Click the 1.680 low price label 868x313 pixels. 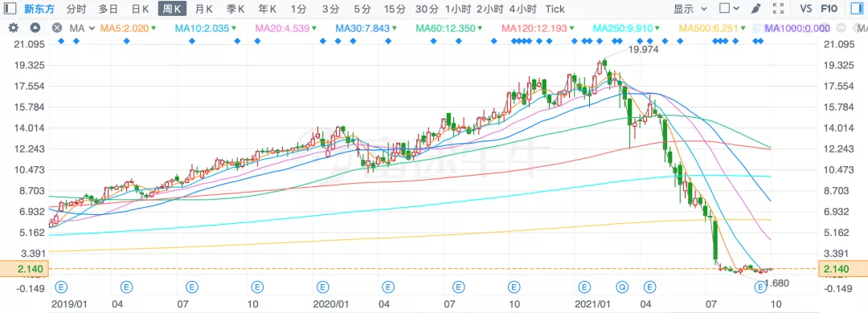[x=776, y=283]
